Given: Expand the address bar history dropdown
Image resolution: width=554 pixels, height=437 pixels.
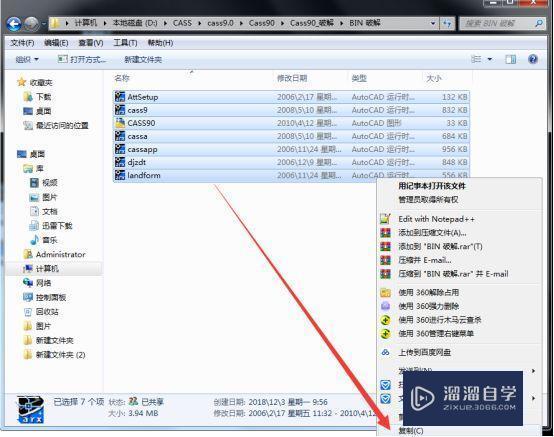Looking at the screenshot, I should pos(433,24).
